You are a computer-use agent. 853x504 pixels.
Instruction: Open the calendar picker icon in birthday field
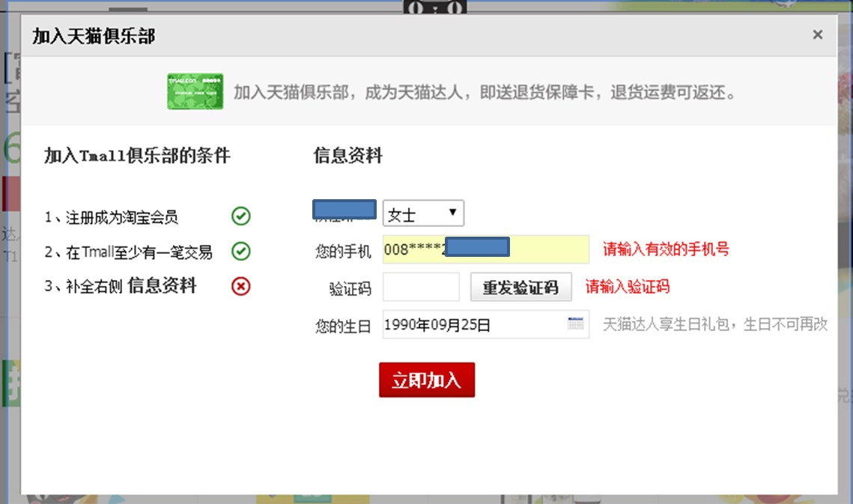click(575, 324)
